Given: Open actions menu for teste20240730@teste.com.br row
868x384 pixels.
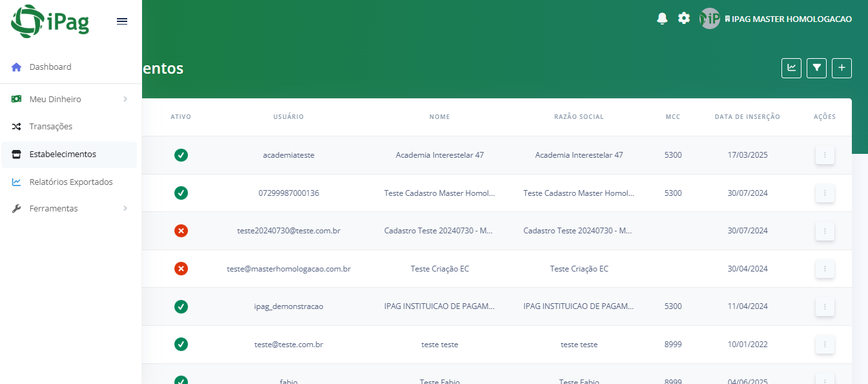Looking at the screenshot, I should (x=825, y=231).
